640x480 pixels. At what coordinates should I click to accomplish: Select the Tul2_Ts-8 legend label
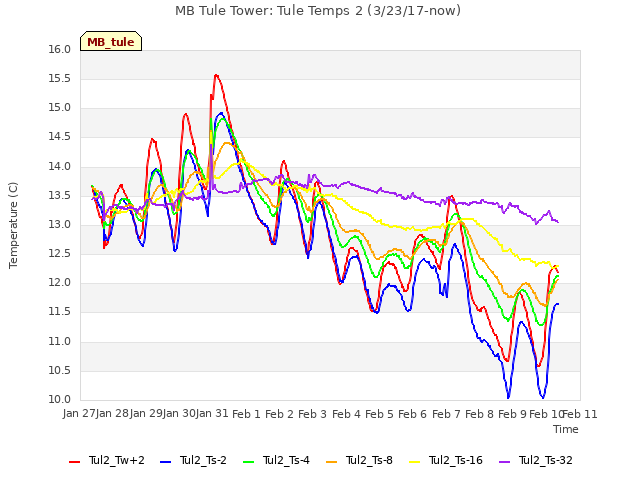(x=369, y=460)
